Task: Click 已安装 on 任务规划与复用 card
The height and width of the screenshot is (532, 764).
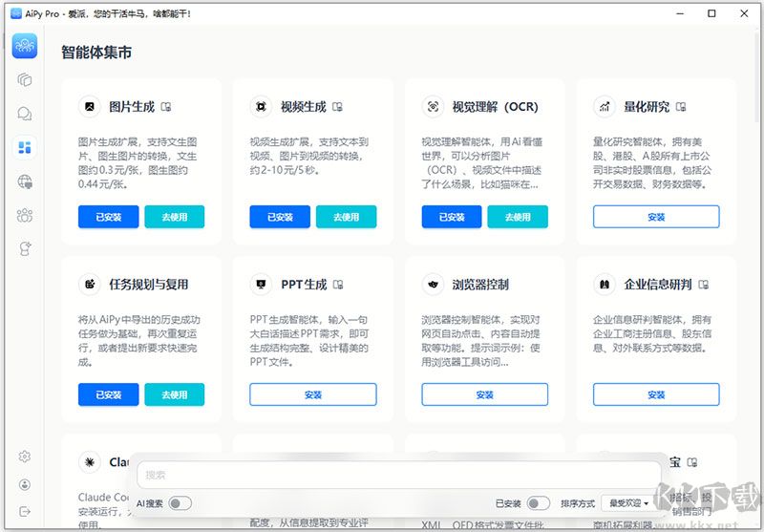Action: 108,394
